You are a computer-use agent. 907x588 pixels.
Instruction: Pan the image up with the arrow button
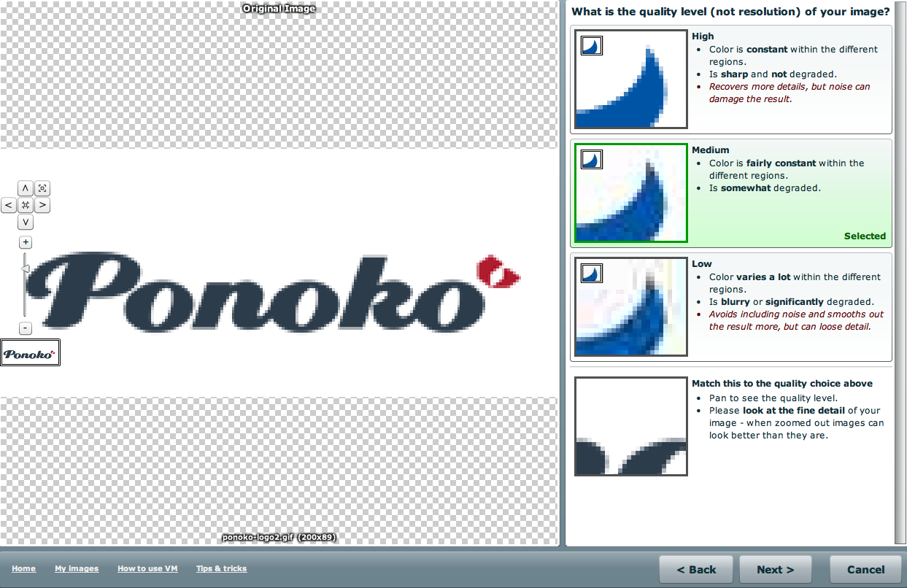(26, 188)
